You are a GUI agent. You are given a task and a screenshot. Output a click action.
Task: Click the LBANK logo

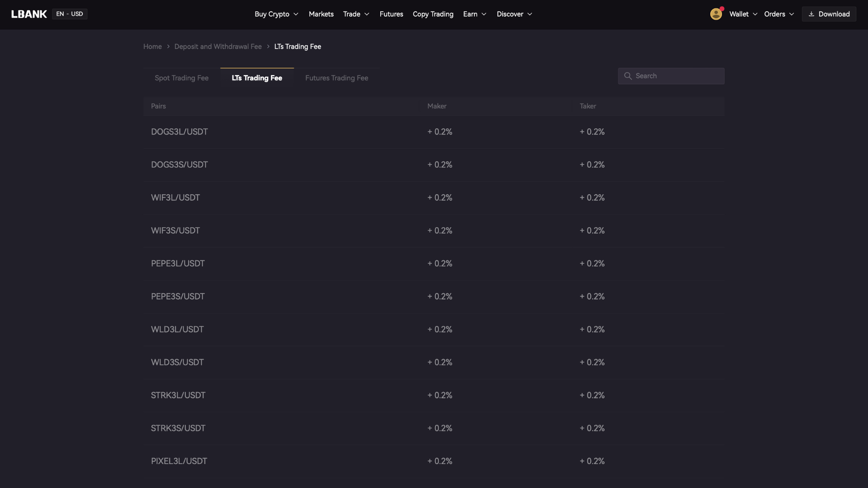click(x=29, y=14)
